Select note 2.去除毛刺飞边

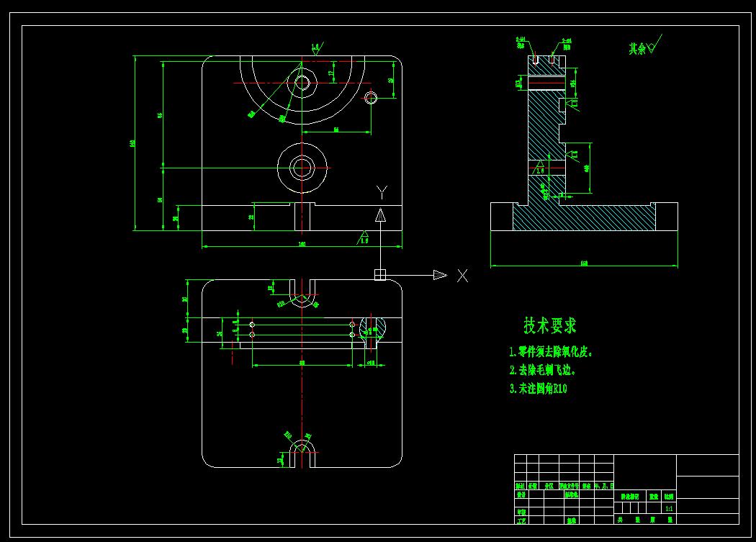click(542, 370)
